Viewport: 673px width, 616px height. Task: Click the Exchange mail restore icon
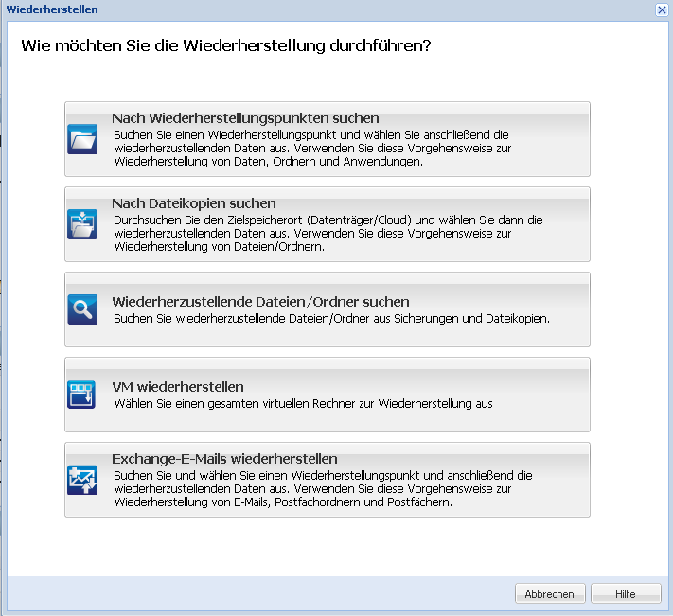click(82, 480)
